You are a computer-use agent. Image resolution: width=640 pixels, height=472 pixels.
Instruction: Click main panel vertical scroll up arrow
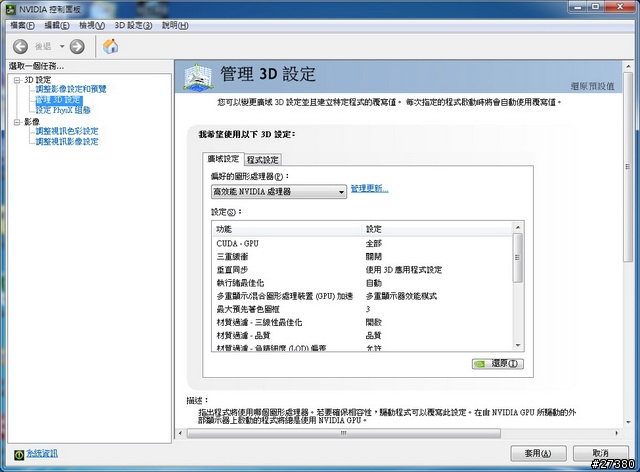click(x=628, y=66)
